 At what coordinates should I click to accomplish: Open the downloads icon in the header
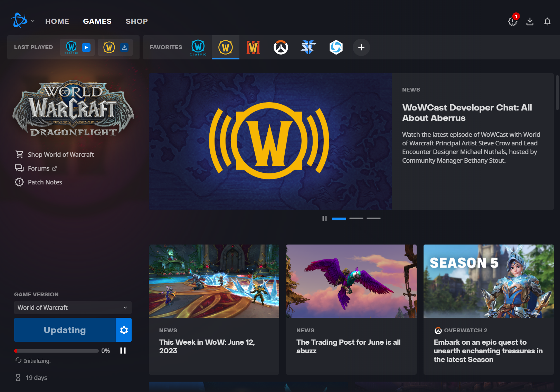pyautogui.click(x=530, y=21)
